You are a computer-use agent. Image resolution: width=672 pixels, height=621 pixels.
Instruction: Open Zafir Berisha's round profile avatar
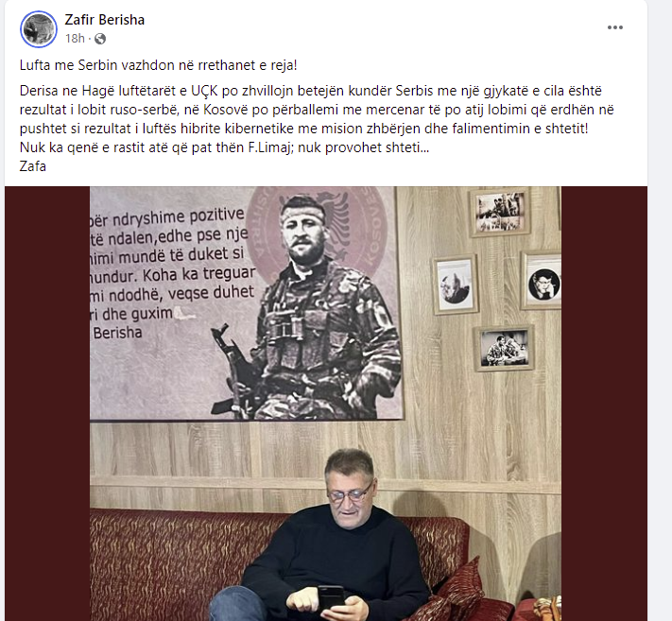(39, 28)
